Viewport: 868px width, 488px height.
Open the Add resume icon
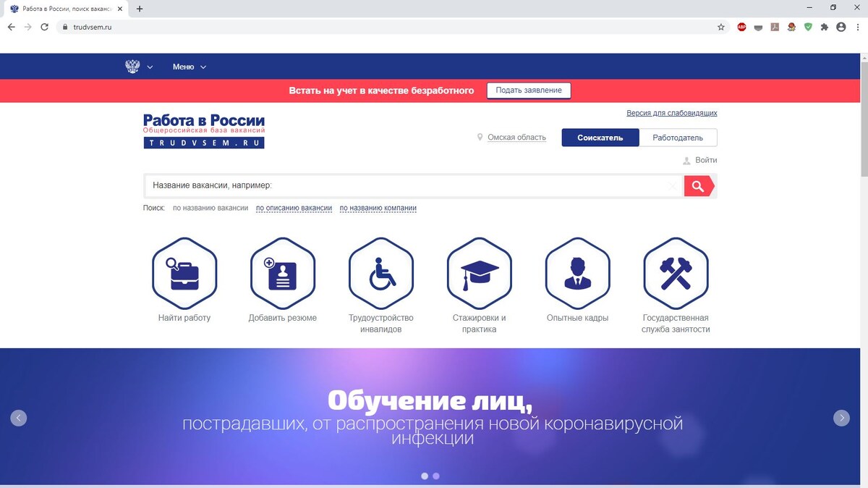[283, 274]
